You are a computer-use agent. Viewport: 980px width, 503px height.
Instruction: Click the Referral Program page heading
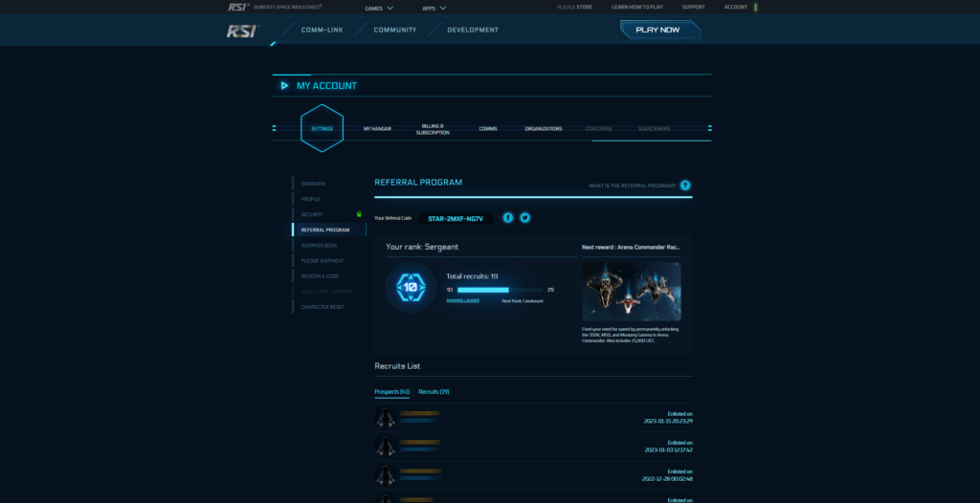(418, 183)
